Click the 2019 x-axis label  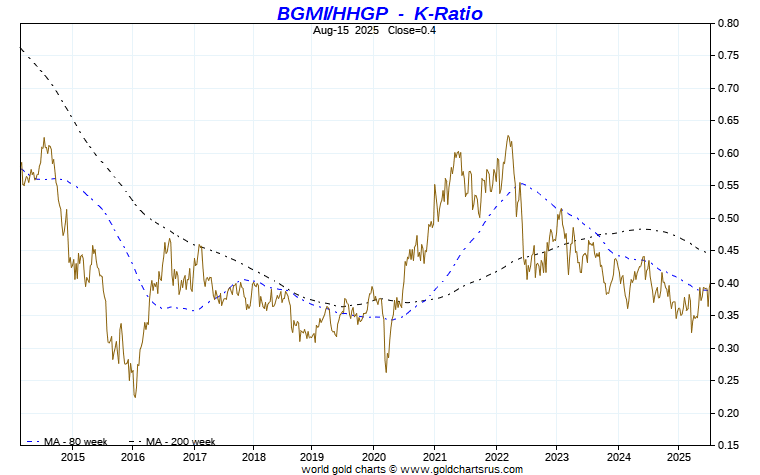tap(312, 457)
